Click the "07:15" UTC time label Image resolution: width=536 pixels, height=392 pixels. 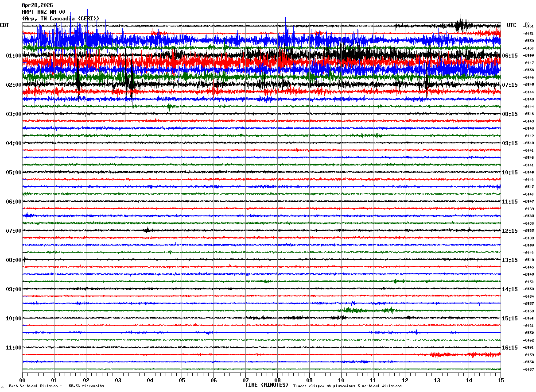(x=510, y=85)
